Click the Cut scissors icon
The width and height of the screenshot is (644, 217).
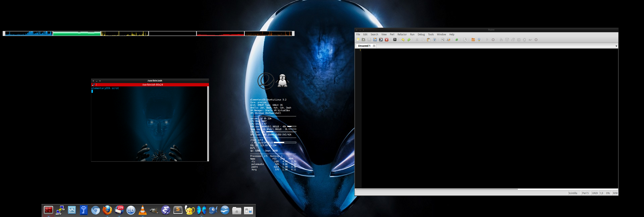point(417,40)
